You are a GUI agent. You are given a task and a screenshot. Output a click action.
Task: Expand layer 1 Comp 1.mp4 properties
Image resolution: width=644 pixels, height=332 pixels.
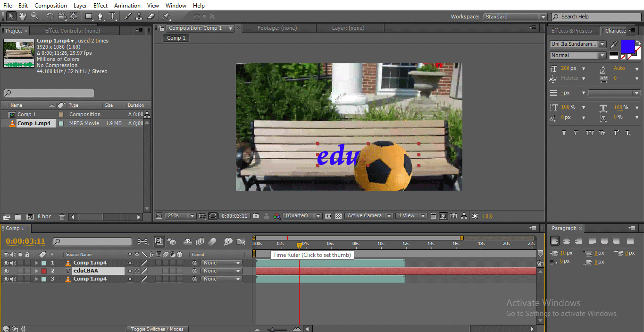pos(36,263)
